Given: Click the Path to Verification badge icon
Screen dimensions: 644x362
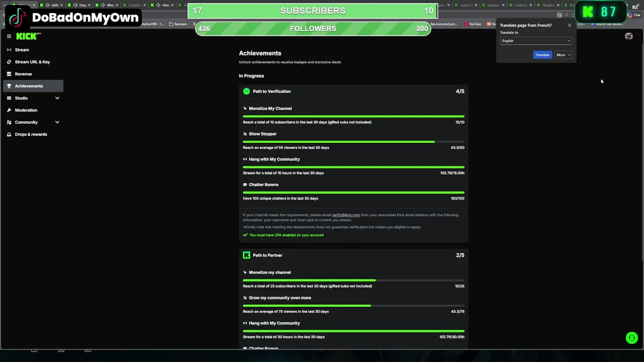Looking at the screenshot, I should (247, 92).
